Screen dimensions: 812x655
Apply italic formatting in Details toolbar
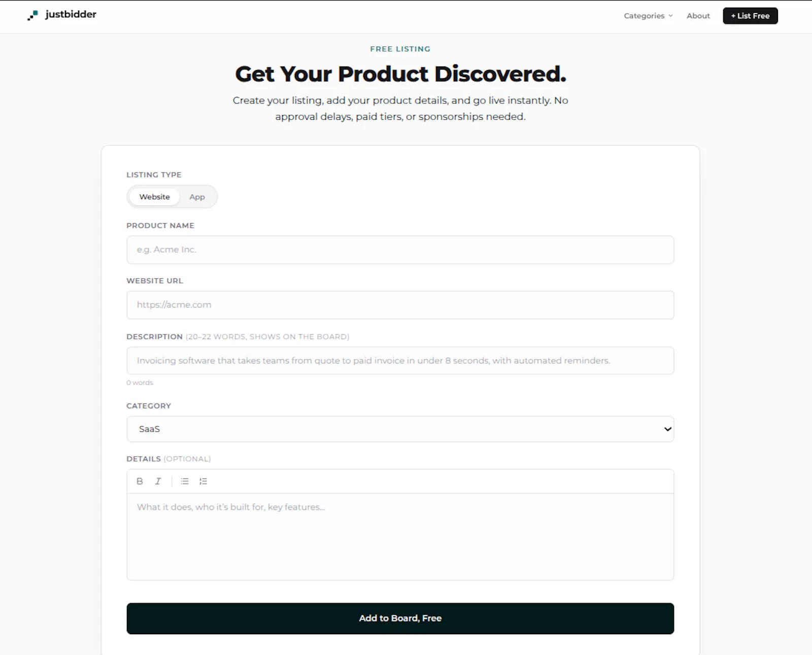[158, 481]
